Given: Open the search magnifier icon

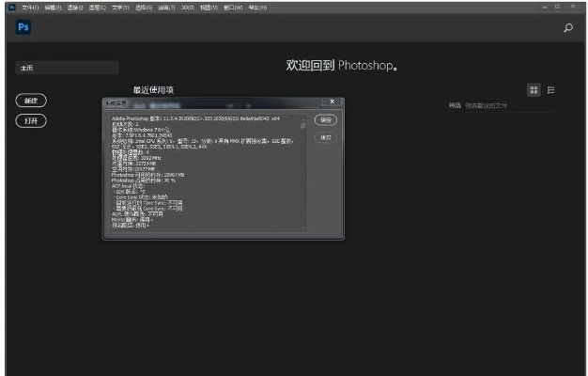Looking at the screenshot, I should [x=568, y=29].
